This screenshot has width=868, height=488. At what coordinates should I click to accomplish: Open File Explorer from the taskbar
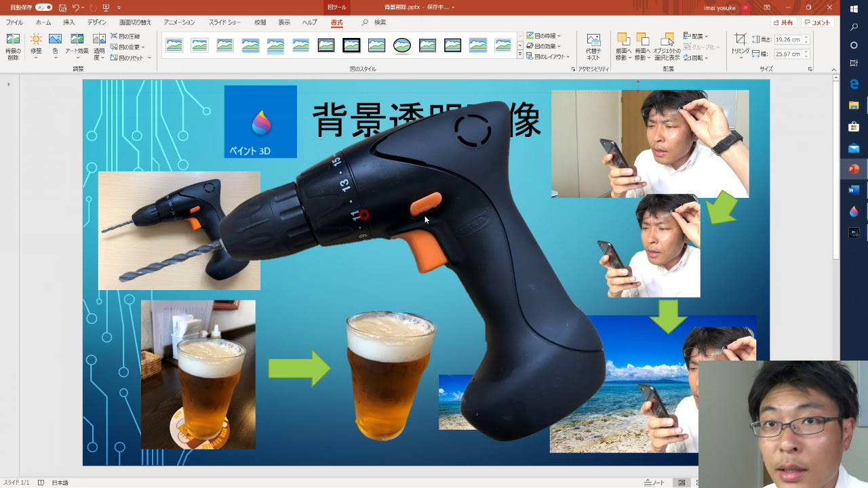(854, 105)
